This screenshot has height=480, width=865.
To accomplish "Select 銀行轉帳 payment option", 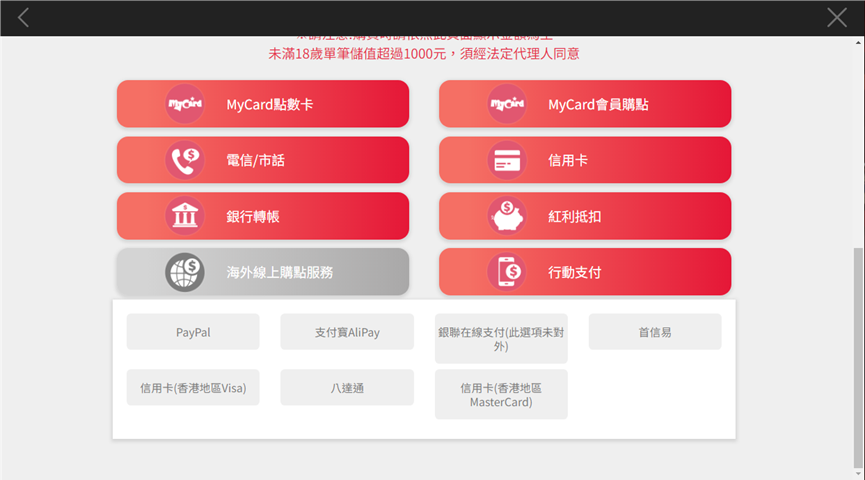I will 263,216.
